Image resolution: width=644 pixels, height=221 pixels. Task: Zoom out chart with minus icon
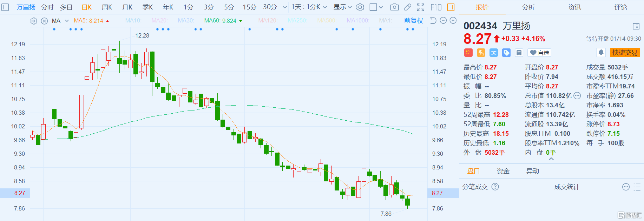coord(443,21)
